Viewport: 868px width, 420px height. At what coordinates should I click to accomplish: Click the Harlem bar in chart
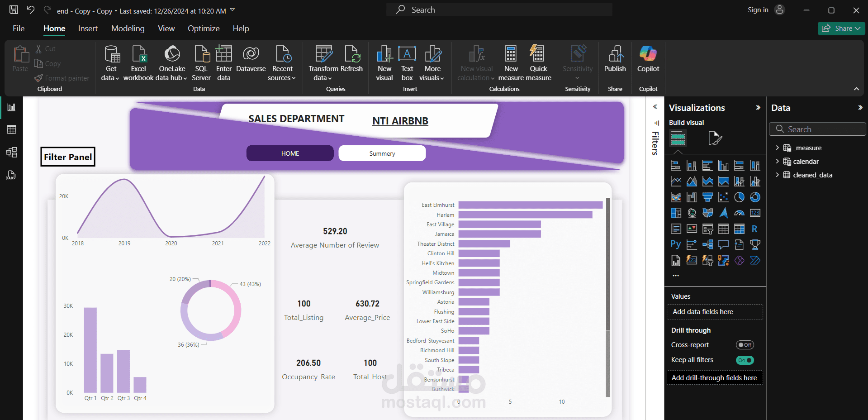tap(525, 215)
